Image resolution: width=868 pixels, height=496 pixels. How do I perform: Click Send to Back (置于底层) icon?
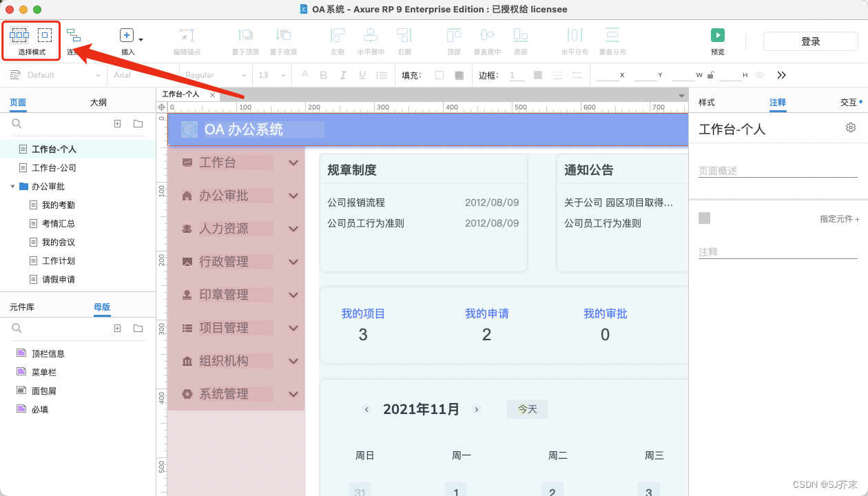point(283,34)
